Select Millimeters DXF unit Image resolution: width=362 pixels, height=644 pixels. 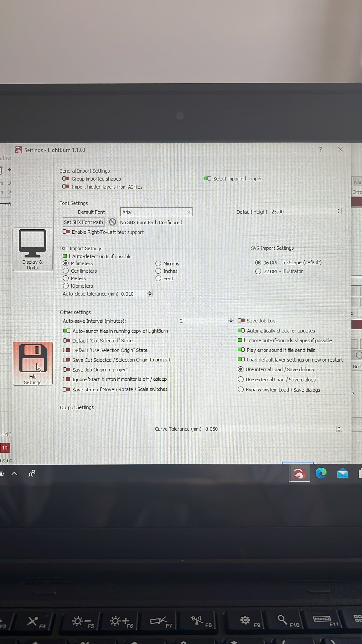[x=66, y=263]
